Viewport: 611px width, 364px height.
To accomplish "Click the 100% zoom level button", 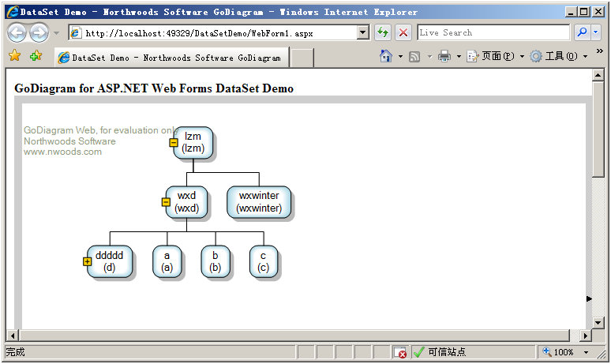I will click(558, 352).
